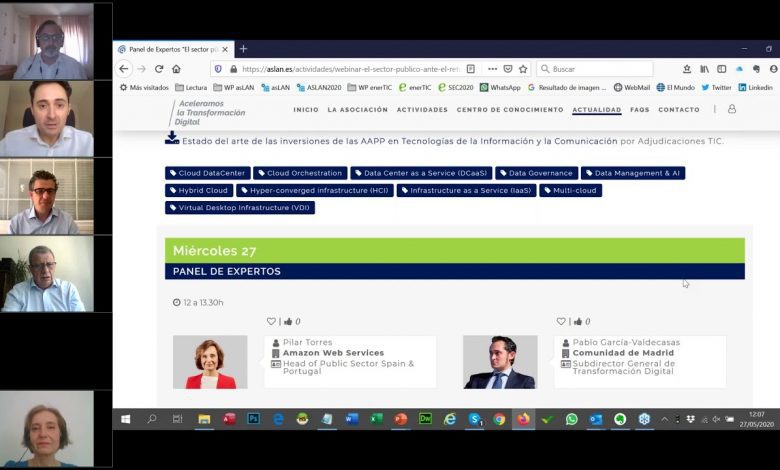The height and width of the screenshot is (470, 780).
Task: Open the Linkedin bookmark
Action: (756, 88)
